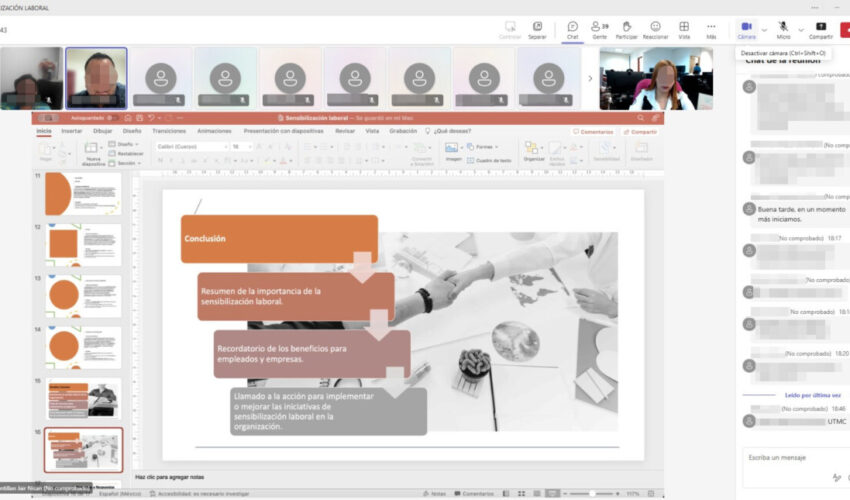Toggle the Notas pane in status bar

click(435, 493)
